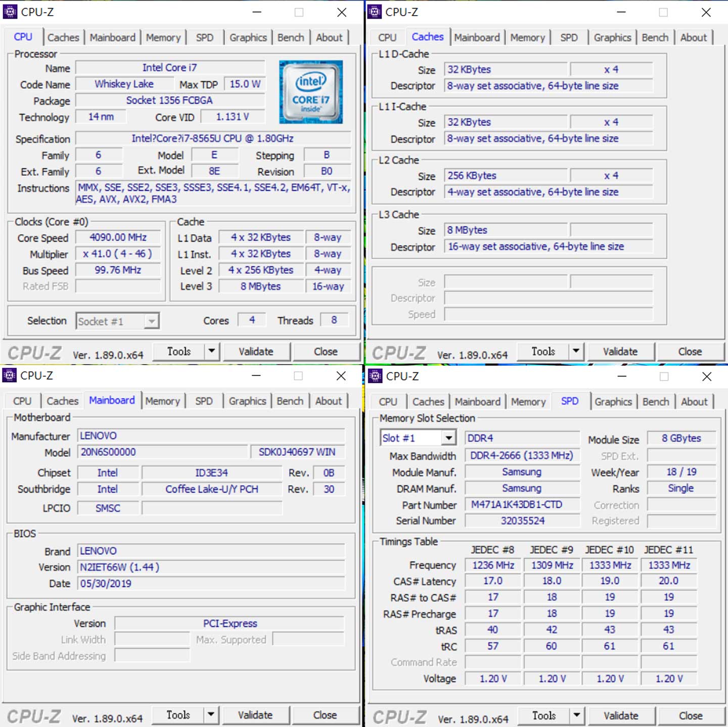Open Tools dropdown arrow in the Caches window
This screenshot has width=728, height=727.
(x=575, y=351)
